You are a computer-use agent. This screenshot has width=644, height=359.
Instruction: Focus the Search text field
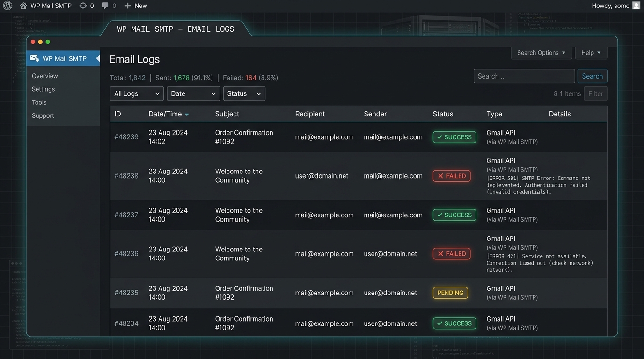coord(524,76)
